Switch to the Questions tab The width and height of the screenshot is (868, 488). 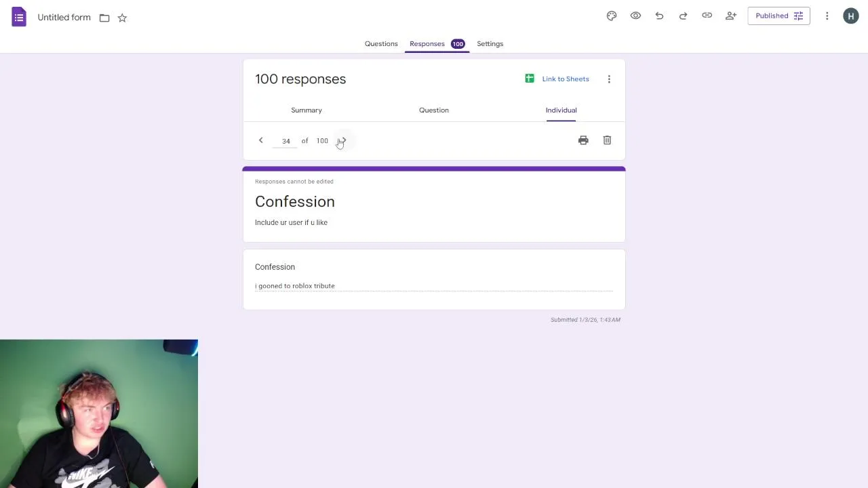381,43
